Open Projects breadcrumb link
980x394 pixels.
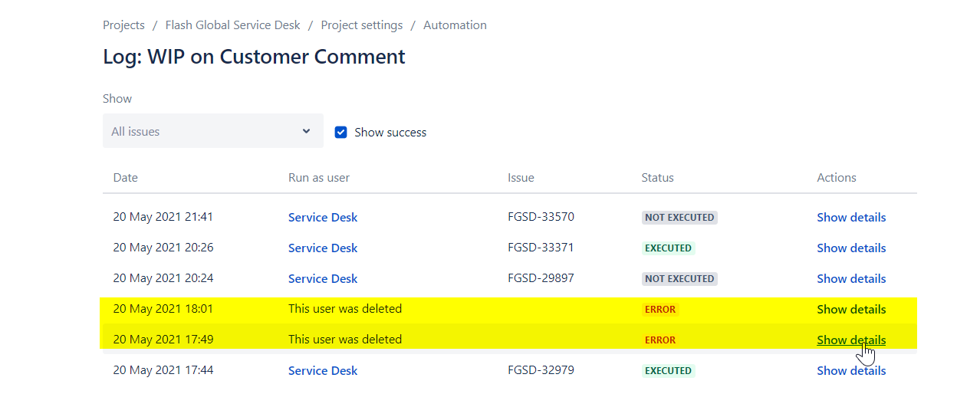123,25
